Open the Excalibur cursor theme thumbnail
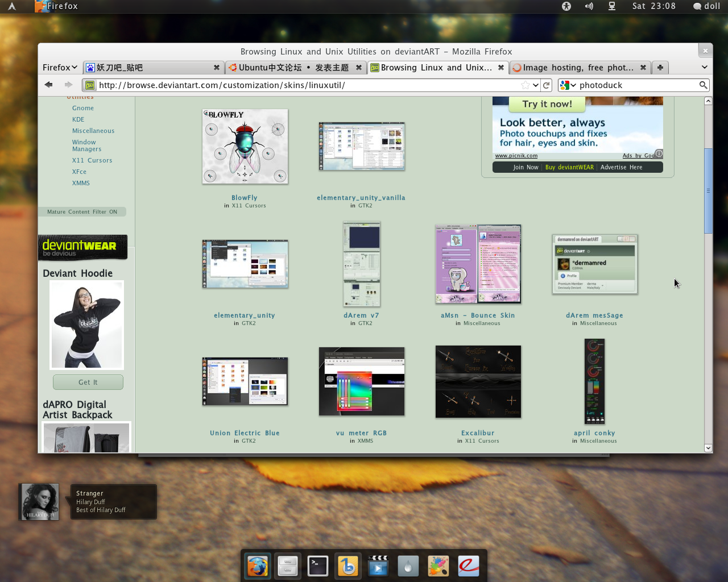The width and height of the screenshot is (728, 582). click(x=478, y=381)
